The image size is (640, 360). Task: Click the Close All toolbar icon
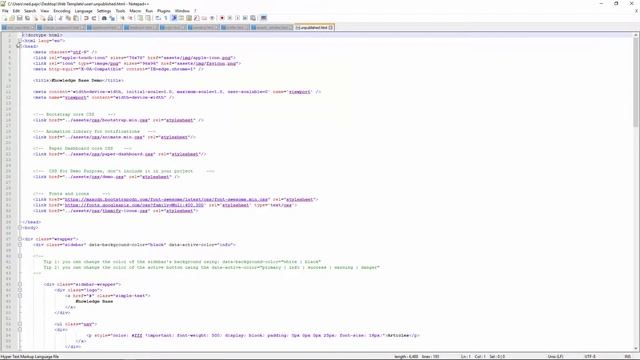click(43, 18)
